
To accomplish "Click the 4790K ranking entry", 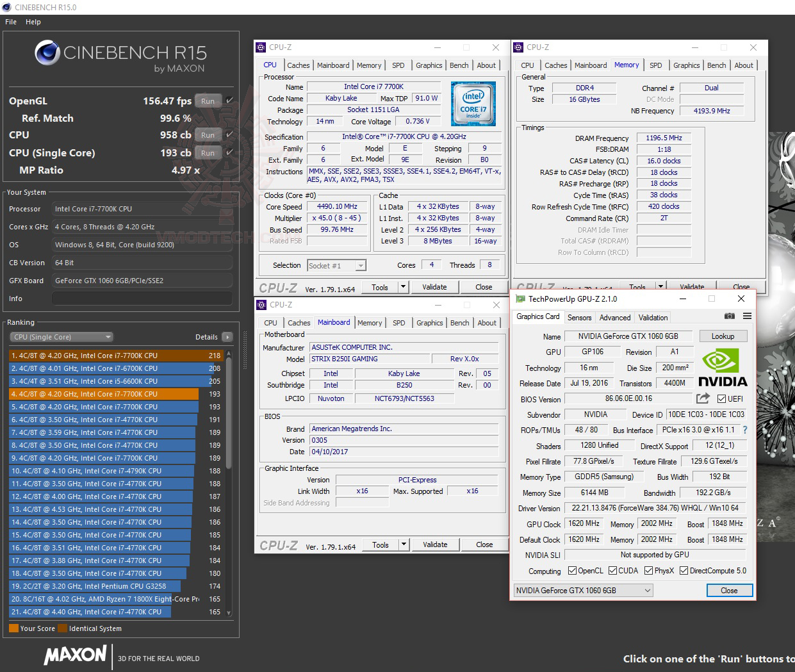I will point(115,471).
